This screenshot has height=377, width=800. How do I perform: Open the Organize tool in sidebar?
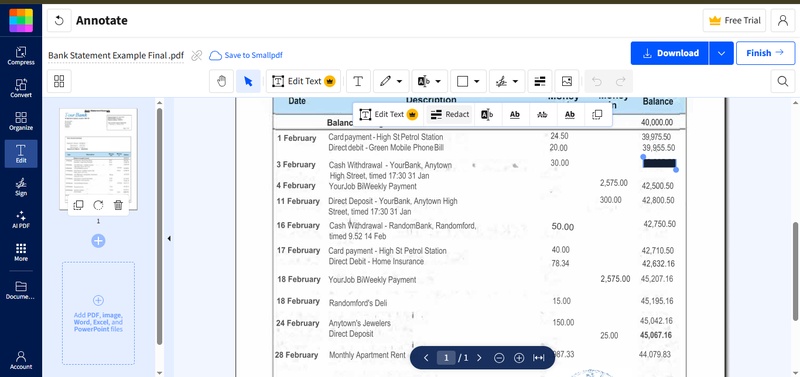(x=21, y=121)
